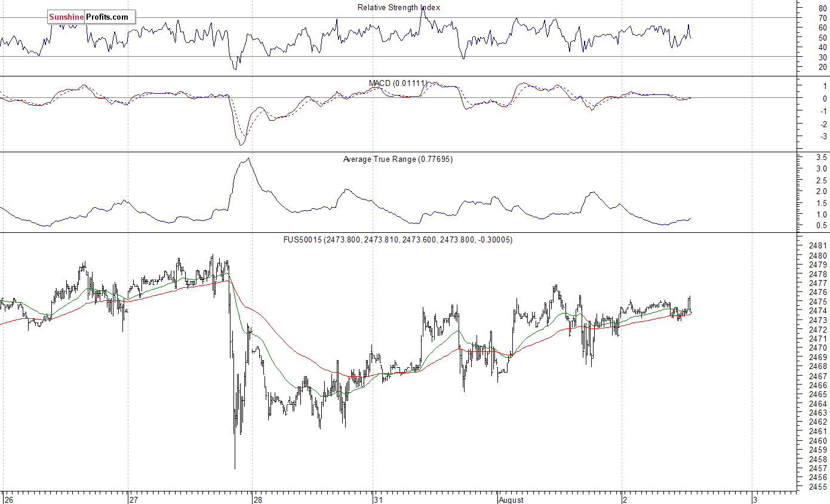Click the MACD trough near -3.5
830x504 pixels.
[x=241, y=145]
